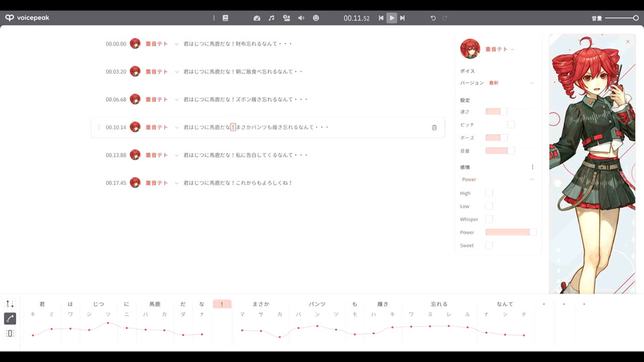Select the pitch curve tool icon
The width and height of the screenshot is (644, 362).
pyautogui.click(x=10, y=318)
